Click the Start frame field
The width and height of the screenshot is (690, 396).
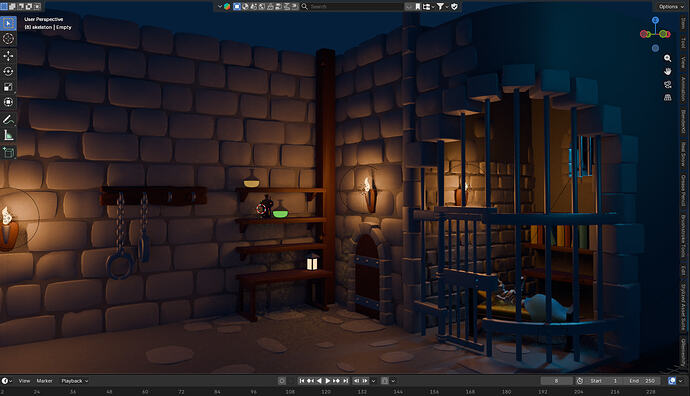click(604, 381)
